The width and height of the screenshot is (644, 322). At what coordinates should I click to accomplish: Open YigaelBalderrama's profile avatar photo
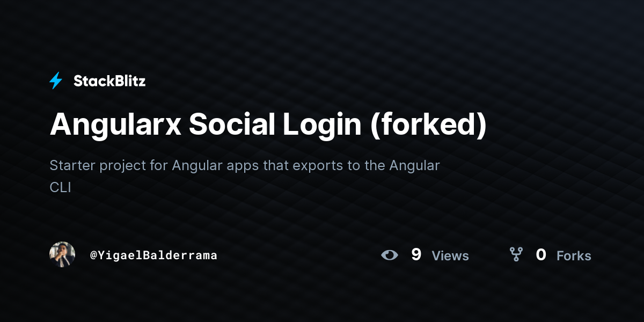pos(62,254)
